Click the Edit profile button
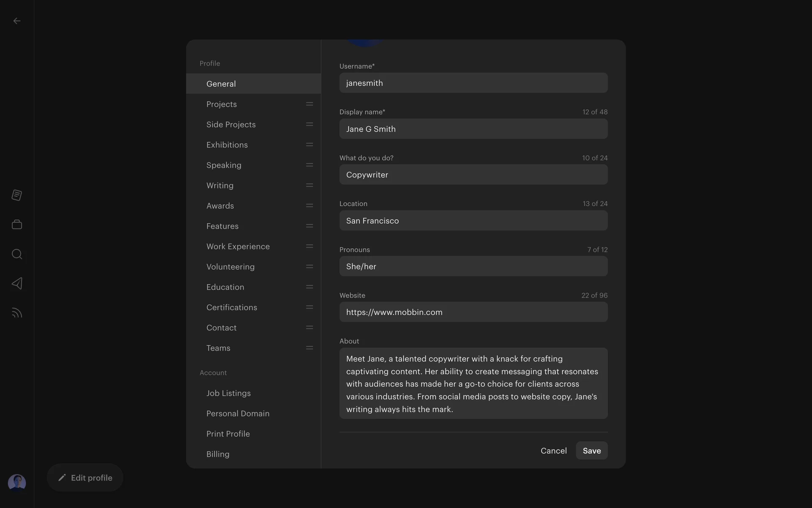Screen dimensions: 812x508 pyautogui.click(x=85, y=478)
